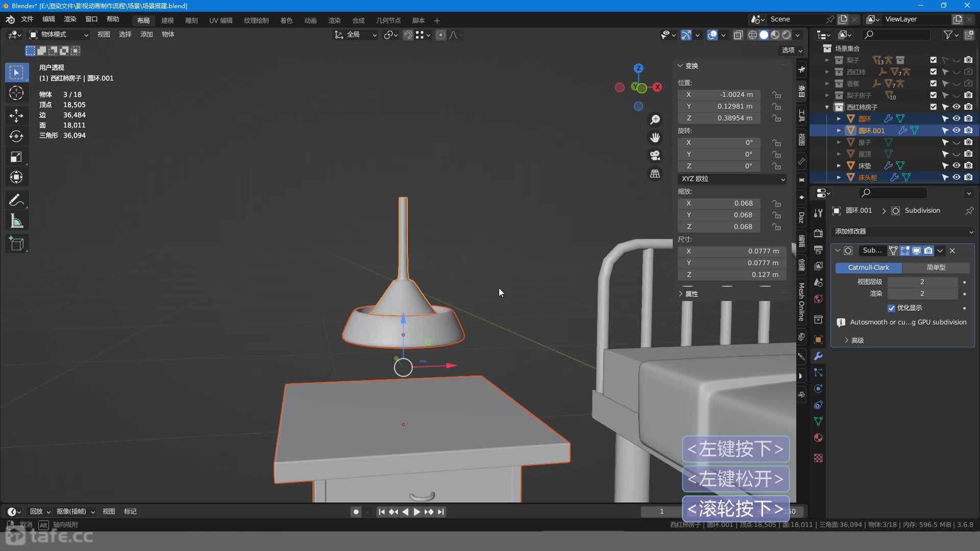The width and height of the screenshot is (980, 551).
Task: Toggle 优化显示 checkbox in Subdivision modifier
Action: coord(891,308)
